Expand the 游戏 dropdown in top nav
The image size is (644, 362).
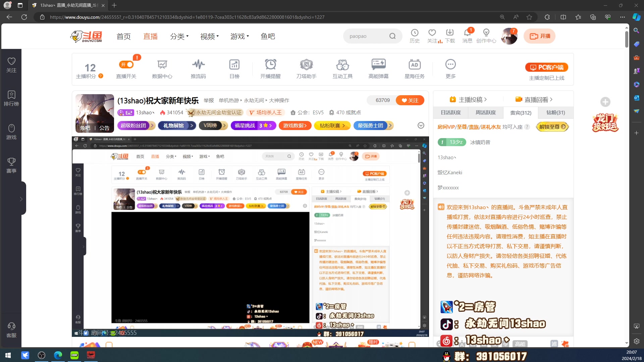[239, 36]
